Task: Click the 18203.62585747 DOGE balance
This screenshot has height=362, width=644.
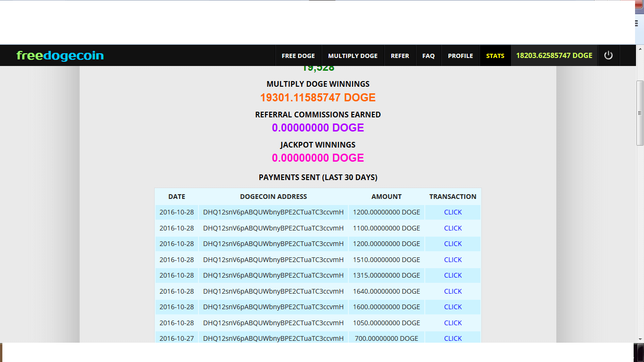Action: coord(554,56)
